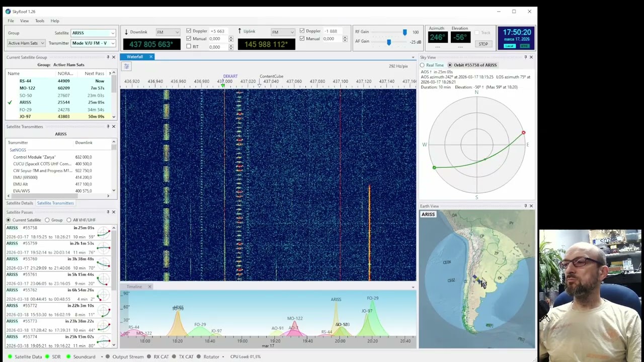This screenshot has width=644, height=362.
Task: Select the Waterfall tab
Action: pyautogui.click(x=135, y=57)
